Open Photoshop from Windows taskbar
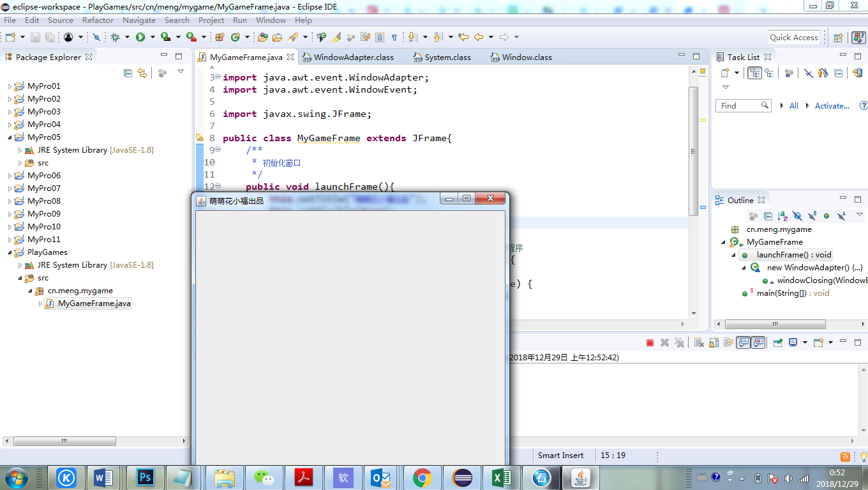 145,477
